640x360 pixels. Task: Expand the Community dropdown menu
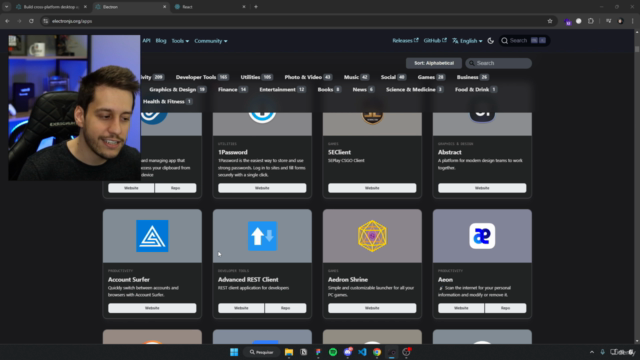(211, 41)
